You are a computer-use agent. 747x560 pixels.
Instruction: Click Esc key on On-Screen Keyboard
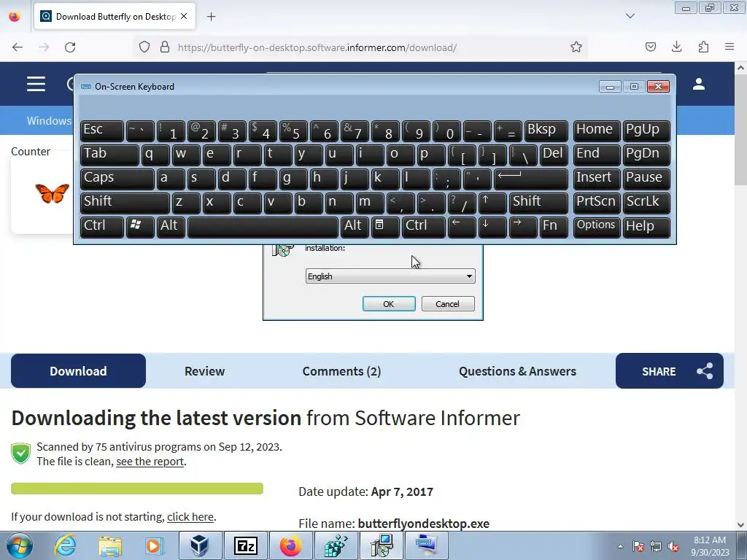[102, 131]
